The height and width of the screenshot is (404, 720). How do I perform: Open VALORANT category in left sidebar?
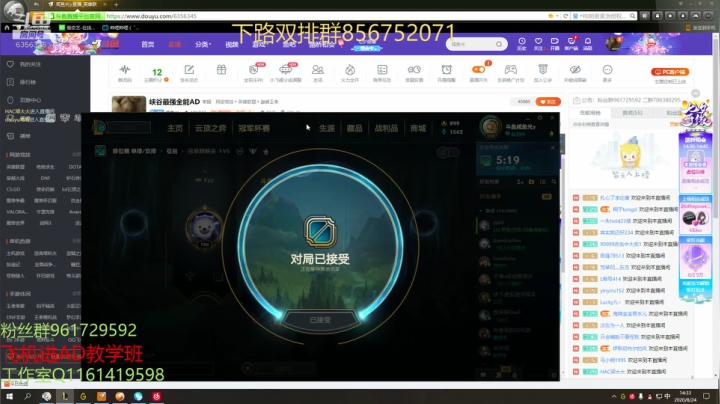[x=17, y=212]
